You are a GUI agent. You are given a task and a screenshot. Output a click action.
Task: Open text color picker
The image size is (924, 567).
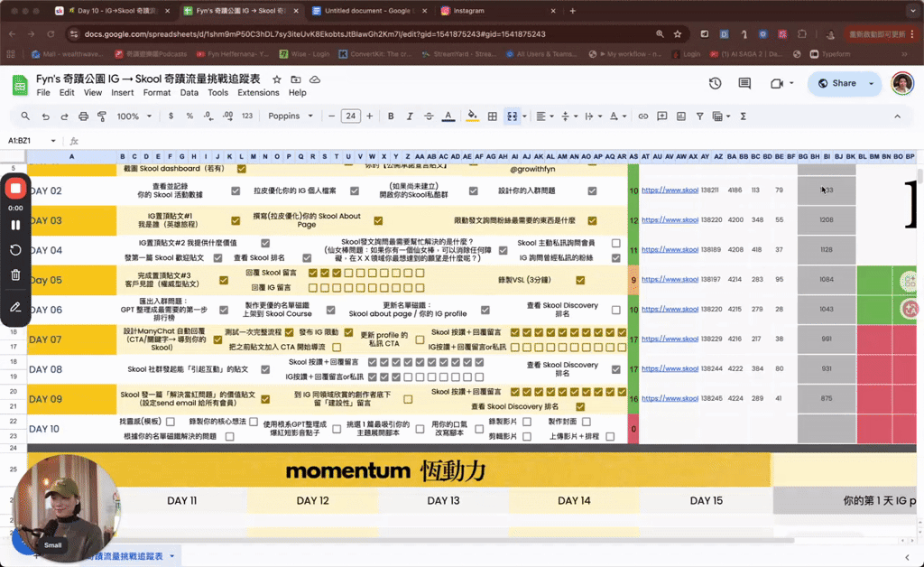tap(448, 116)
